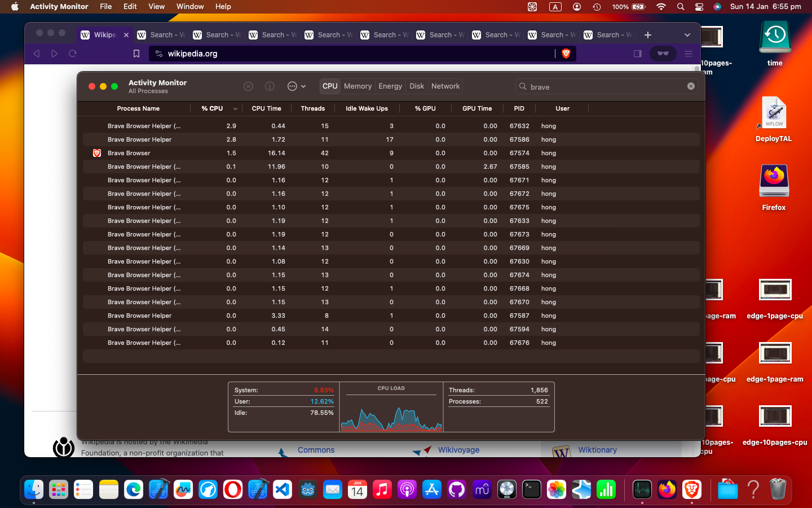Reload the page using the refresh icon

tap(72, 54)
